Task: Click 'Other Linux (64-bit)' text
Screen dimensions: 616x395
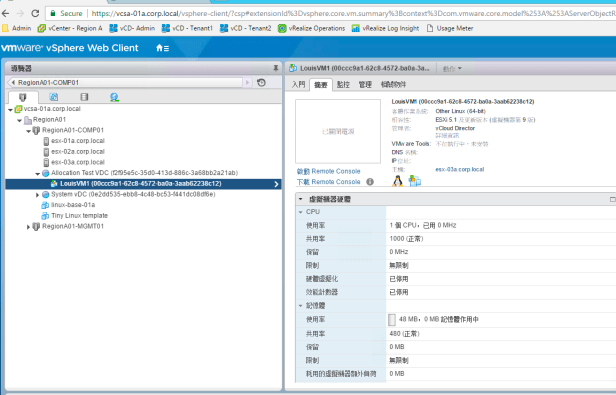Action: (460, 111)
